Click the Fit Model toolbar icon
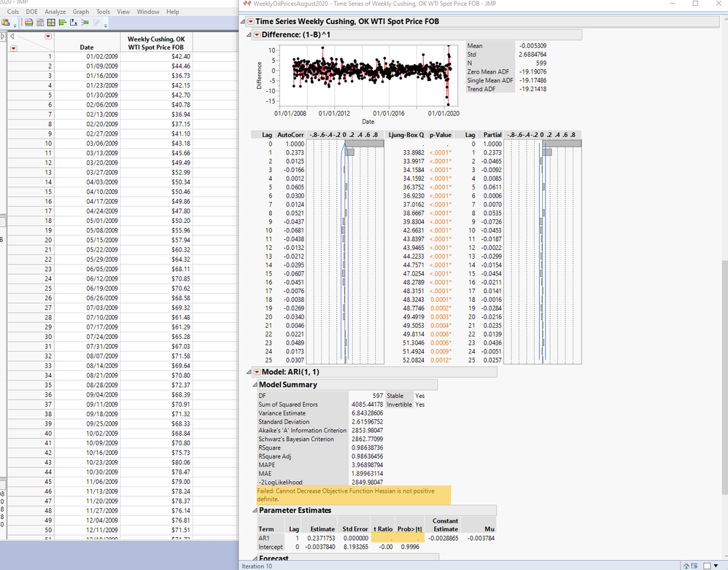This screenshot has width=728, height=570. pos(85,23)
